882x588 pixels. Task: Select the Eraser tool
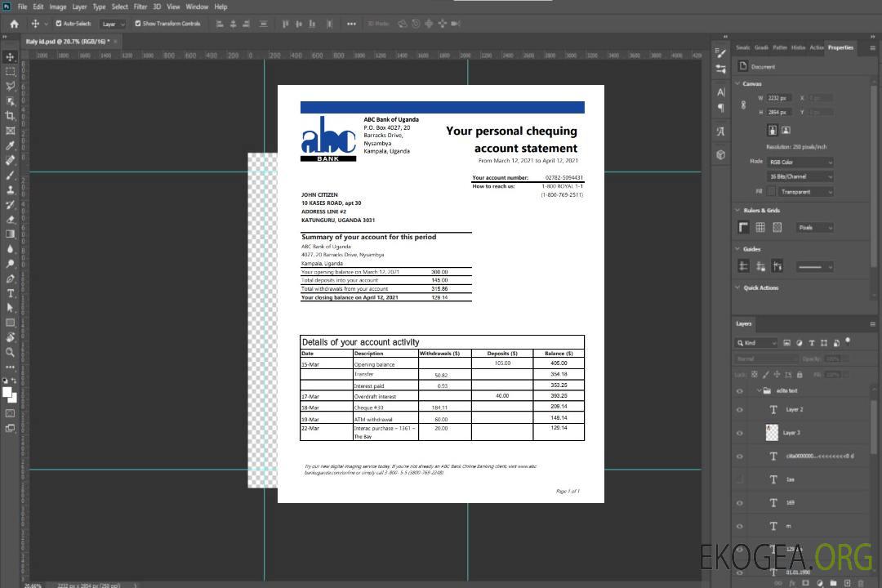pyautogui.click(x=10, y=220)
